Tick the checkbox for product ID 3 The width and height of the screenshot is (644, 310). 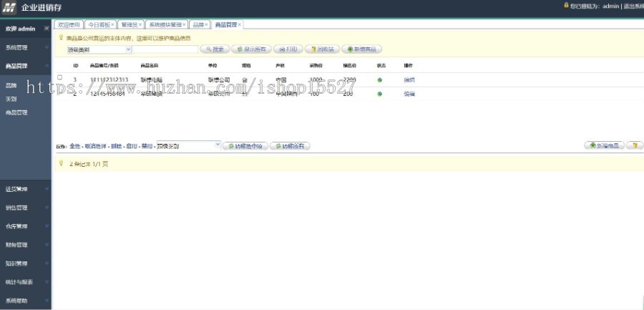tap(60, 77)
